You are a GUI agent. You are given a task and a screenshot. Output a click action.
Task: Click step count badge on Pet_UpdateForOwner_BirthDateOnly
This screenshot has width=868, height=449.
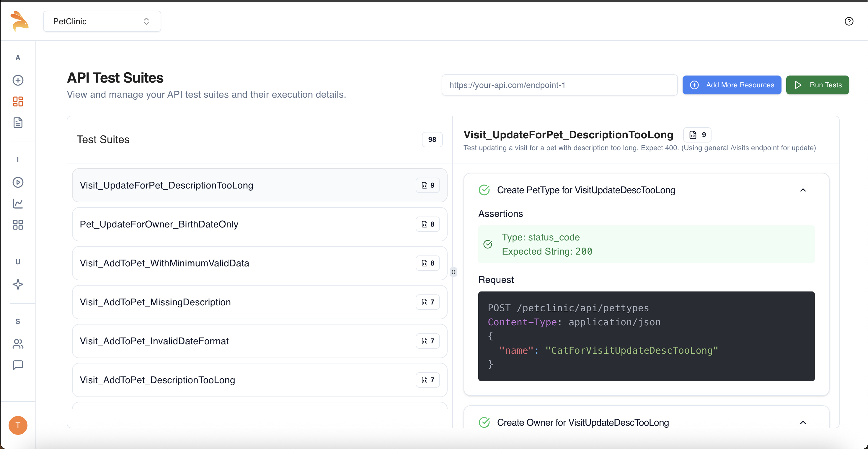pyautogui.click(x=428, y=224)
